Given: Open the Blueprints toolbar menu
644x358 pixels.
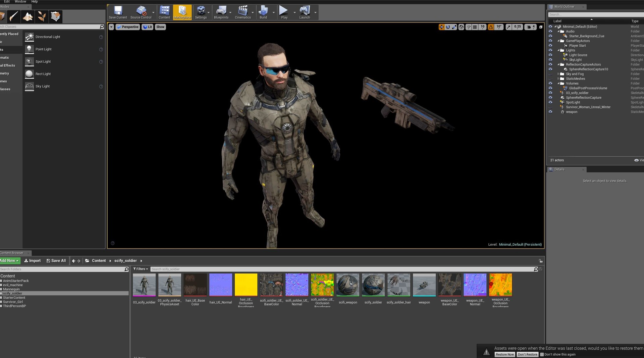Looking at the screenshot, I should [221, 12].
